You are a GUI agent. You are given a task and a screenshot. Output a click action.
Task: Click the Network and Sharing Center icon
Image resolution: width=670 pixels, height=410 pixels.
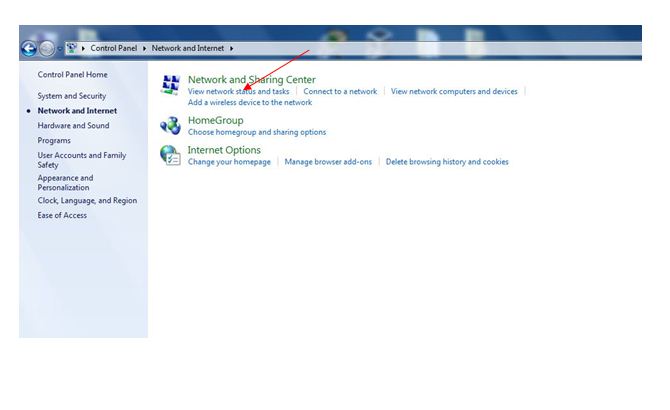170,85
